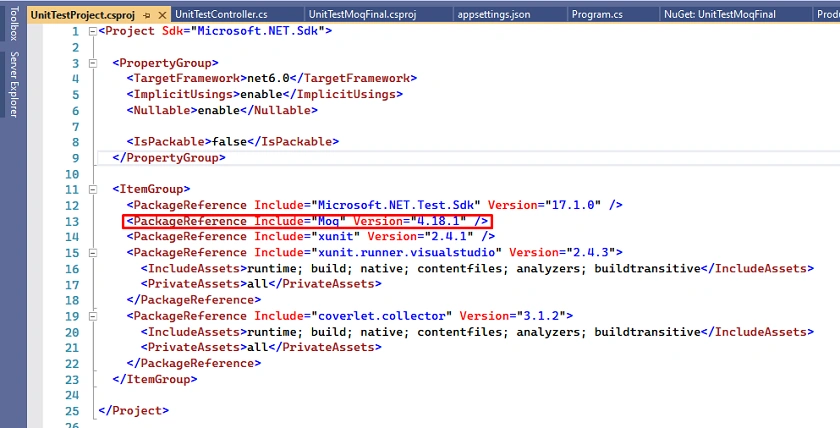This screenshot has height=428, width=840.
Task: Click PrivateAssets all value on line 21
Action: 258,347
